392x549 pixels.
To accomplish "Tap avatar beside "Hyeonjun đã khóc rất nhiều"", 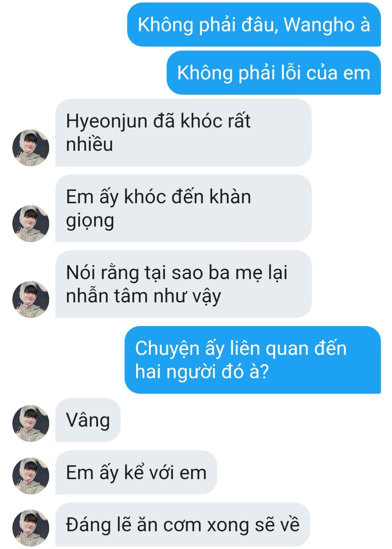I will click(x=31, y=148).
